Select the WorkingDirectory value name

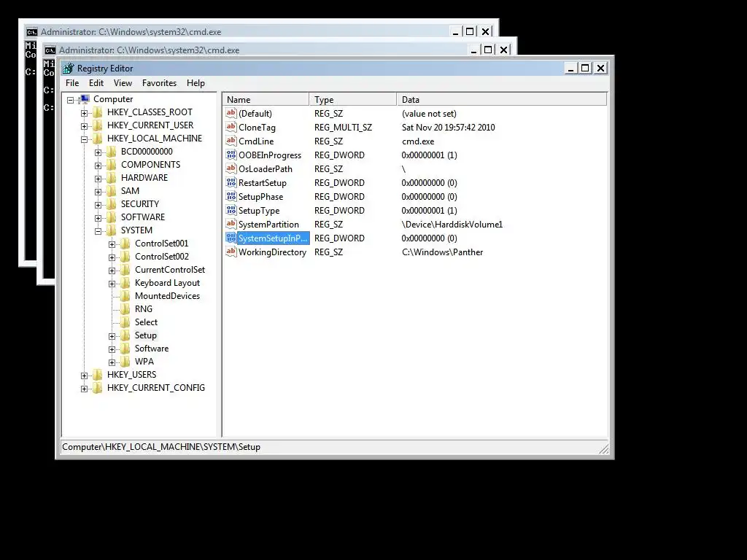click(x=272, y=252)
